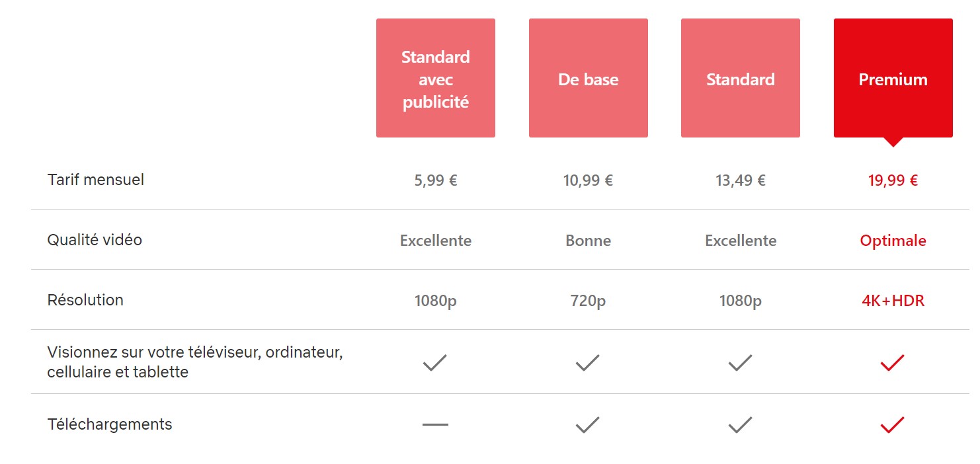Click Standard plan device viewing checkmark

[x=740, y=362]
